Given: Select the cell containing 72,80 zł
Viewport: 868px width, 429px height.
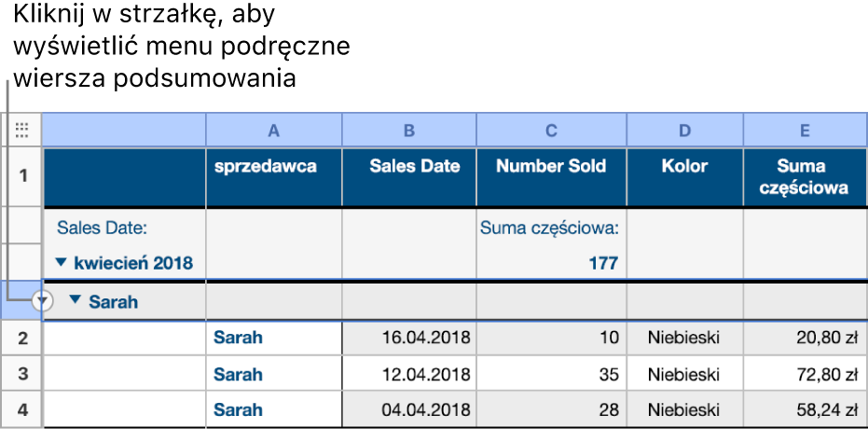Looking at the screenshot, I should tap(806, 374).
